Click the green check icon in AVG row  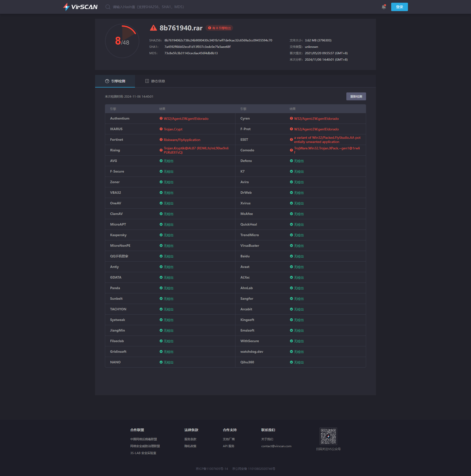pyautogui.click(x=161, y=161)
